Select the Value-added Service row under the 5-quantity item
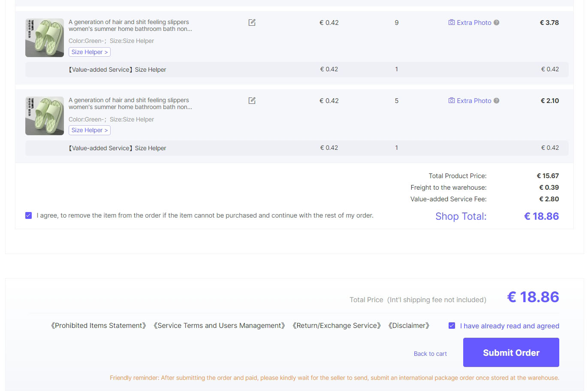This screenshot has height=391, width=588. pyautogui.click(x=297, y=148)
